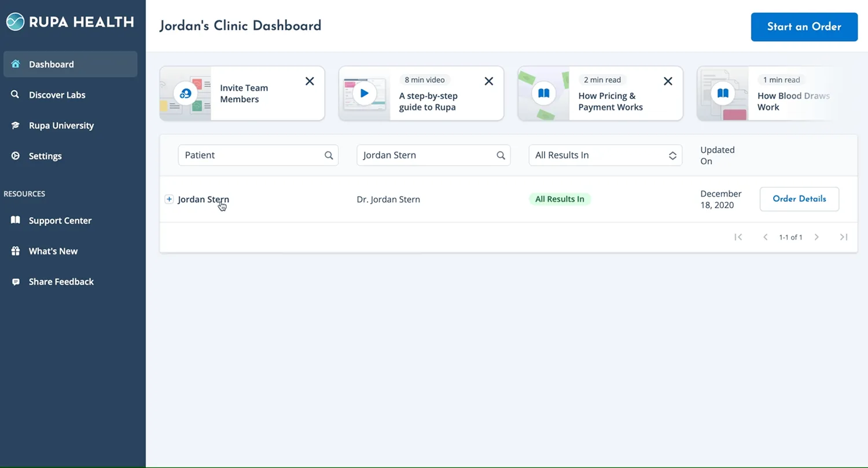
Task: Open the How Pricing & Payment Works article
Action: pyautogui.click(x=600, y=93)
